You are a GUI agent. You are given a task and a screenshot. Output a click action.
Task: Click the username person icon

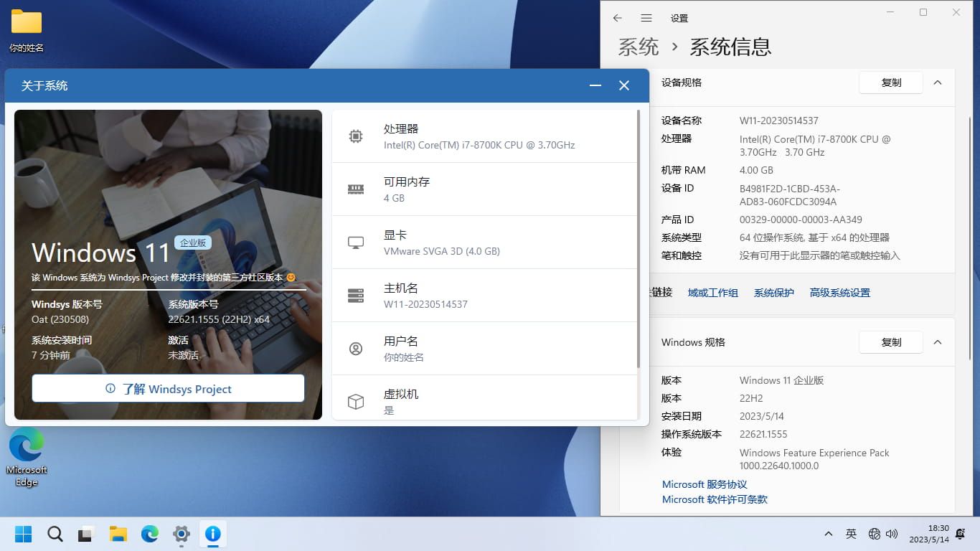356,349
